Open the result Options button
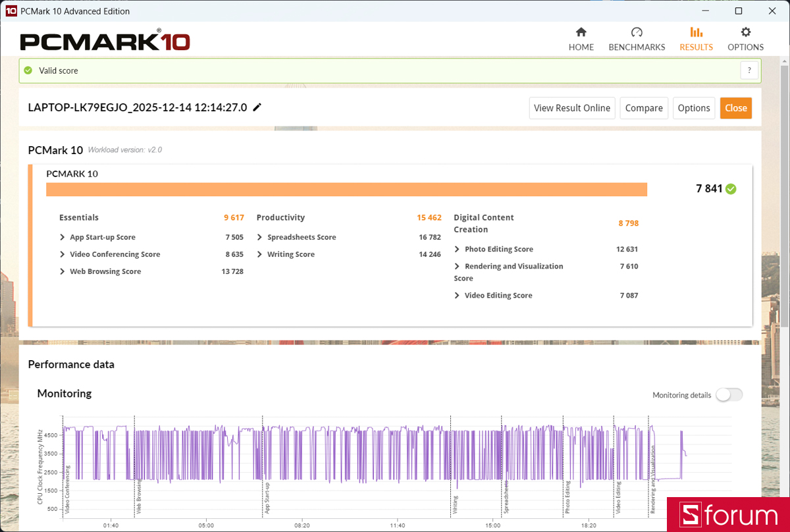 tap(694, 108)
